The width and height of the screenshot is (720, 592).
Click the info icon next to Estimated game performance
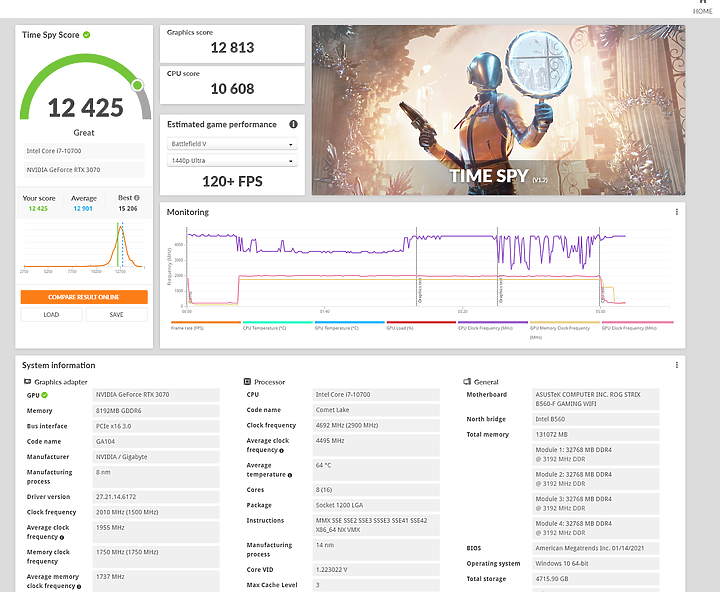[293, 124]
